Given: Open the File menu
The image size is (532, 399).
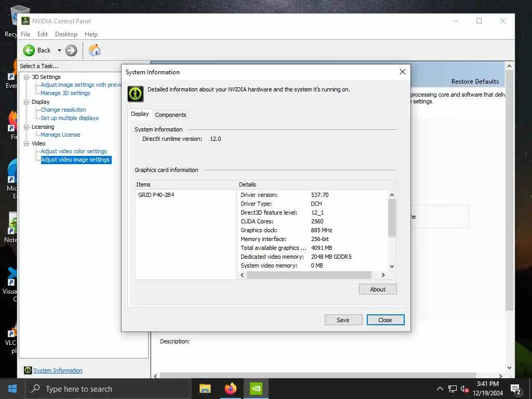Looking at the screenshot, I should pos(25,34).
